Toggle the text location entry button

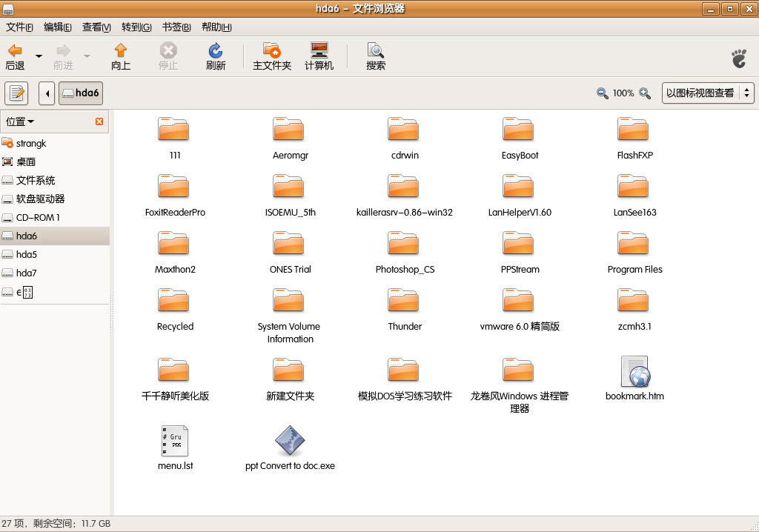[x=16, y=93]
